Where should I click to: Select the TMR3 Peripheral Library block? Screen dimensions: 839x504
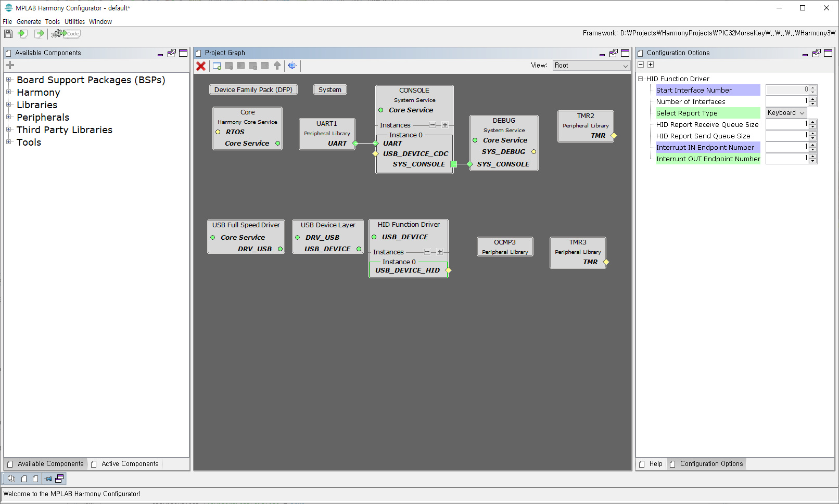click(578, 252)
